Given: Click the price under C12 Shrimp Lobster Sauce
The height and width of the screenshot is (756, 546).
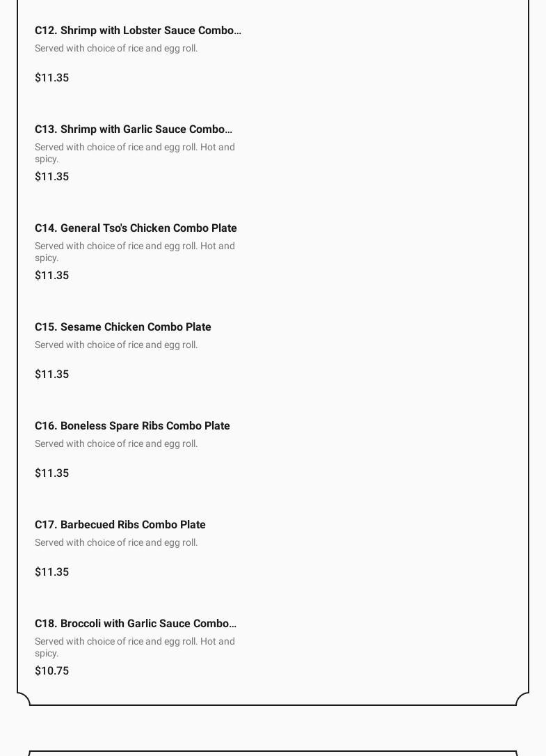Looking at the screenshot, I should 52,78.
